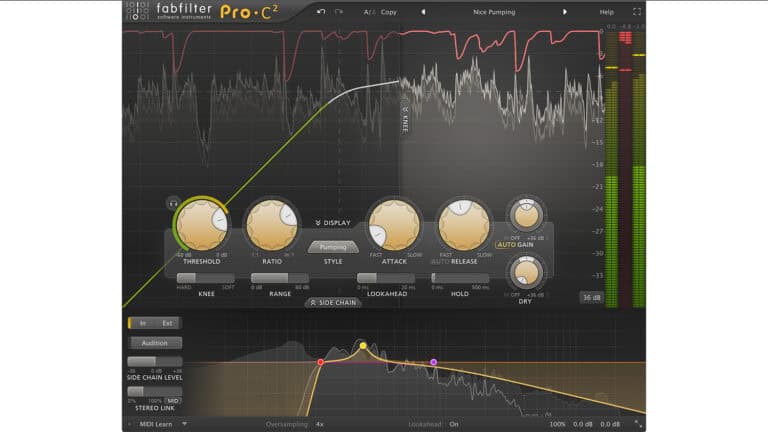Image resolution: width=768 pixels, height=432 pixels.
Task: Click the Threshold knob
Action: coord(201,226)
